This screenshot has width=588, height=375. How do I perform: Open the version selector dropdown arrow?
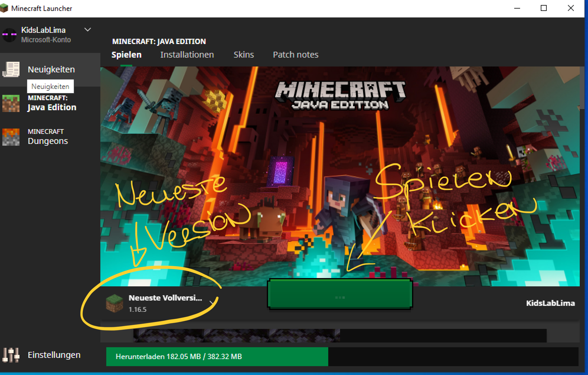[212, 302]
